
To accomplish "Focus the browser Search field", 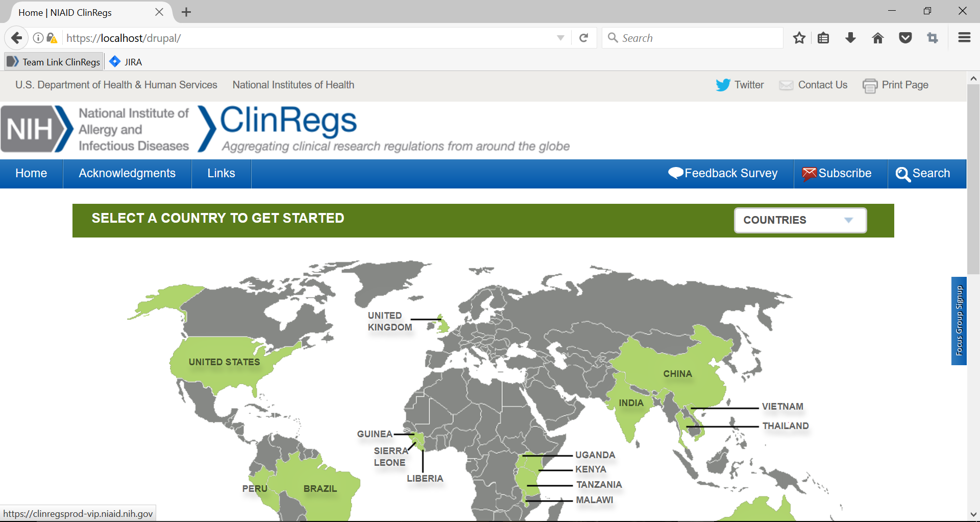I will click(x=693, y=38).
